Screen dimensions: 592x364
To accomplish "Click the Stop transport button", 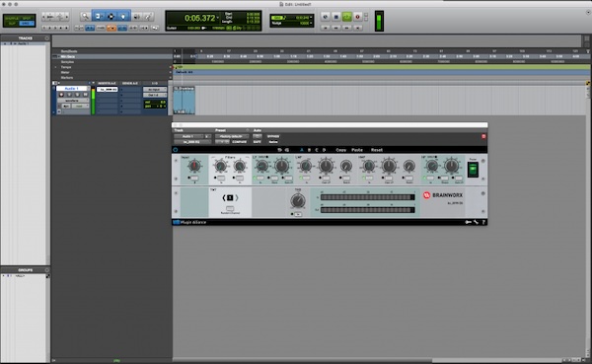I will coord(336,17).
